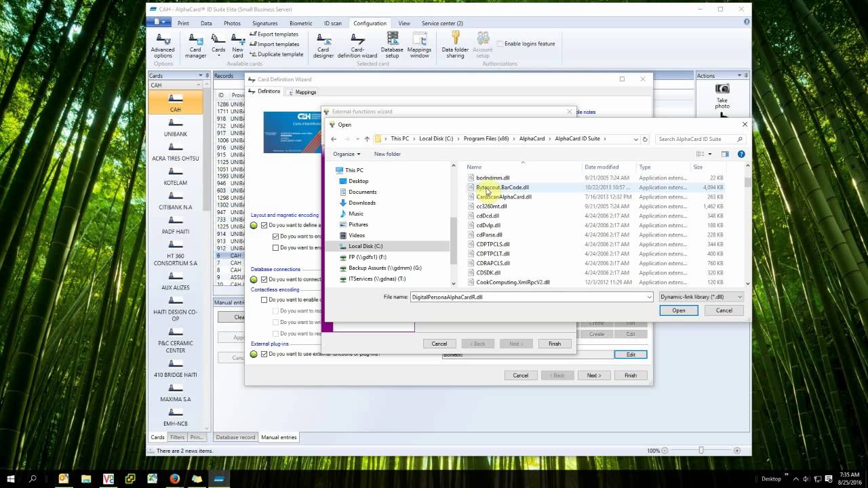
Task: Toggle Layout and magnetic encoding checkbox
Action: 264,225
